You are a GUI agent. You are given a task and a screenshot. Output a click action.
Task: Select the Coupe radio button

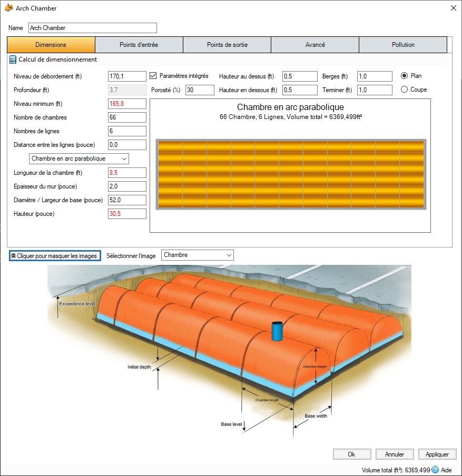(404, 90)
